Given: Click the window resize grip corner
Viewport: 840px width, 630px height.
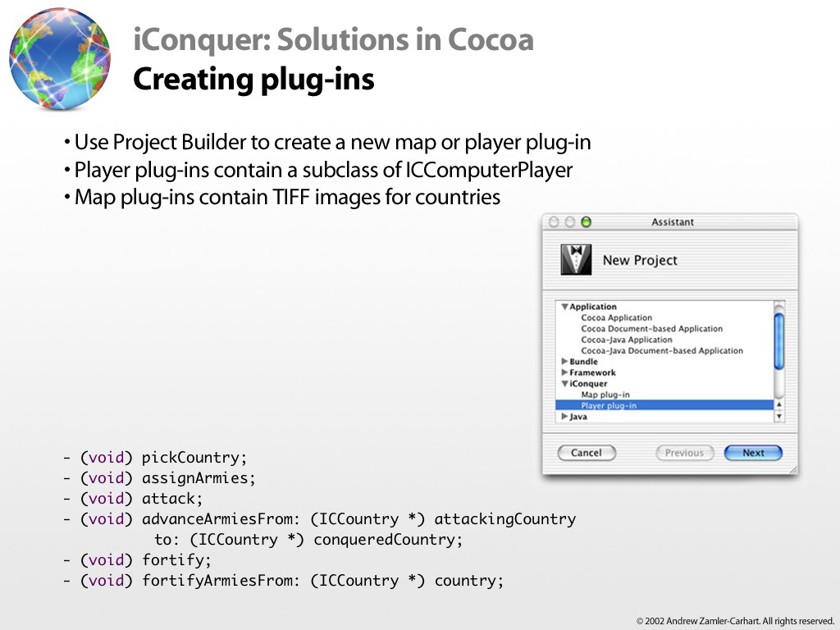Looking at the screenshot, I should [792, 471].
